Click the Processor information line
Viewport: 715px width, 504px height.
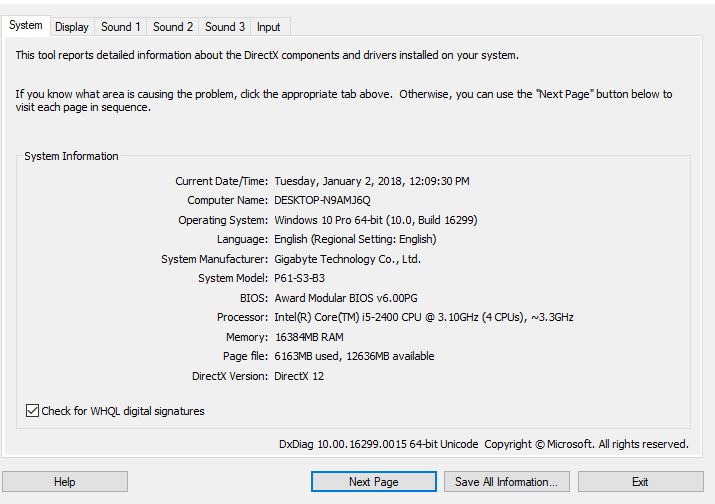[x=424, y=317]
